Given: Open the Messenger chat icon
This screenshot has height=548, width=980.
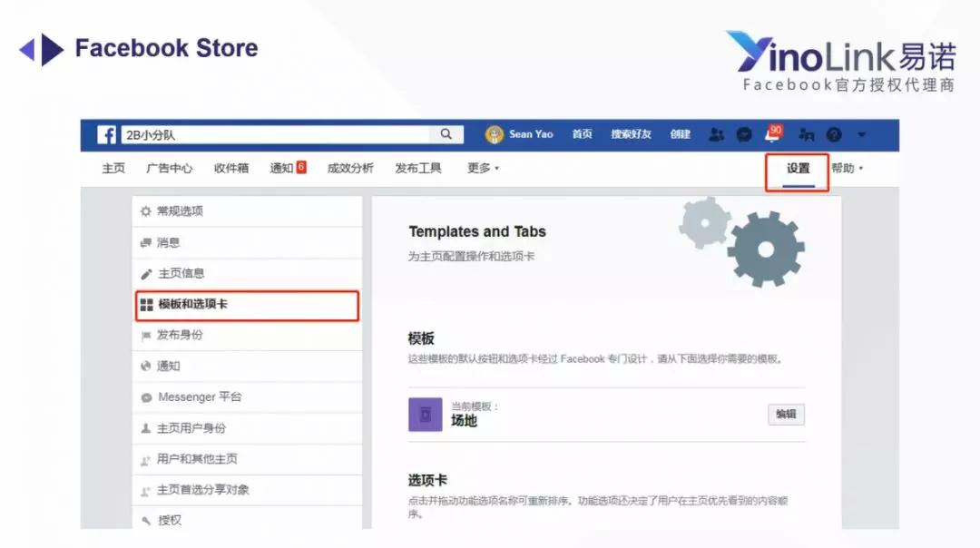Looking at the screenshot, I should point(744,134).
